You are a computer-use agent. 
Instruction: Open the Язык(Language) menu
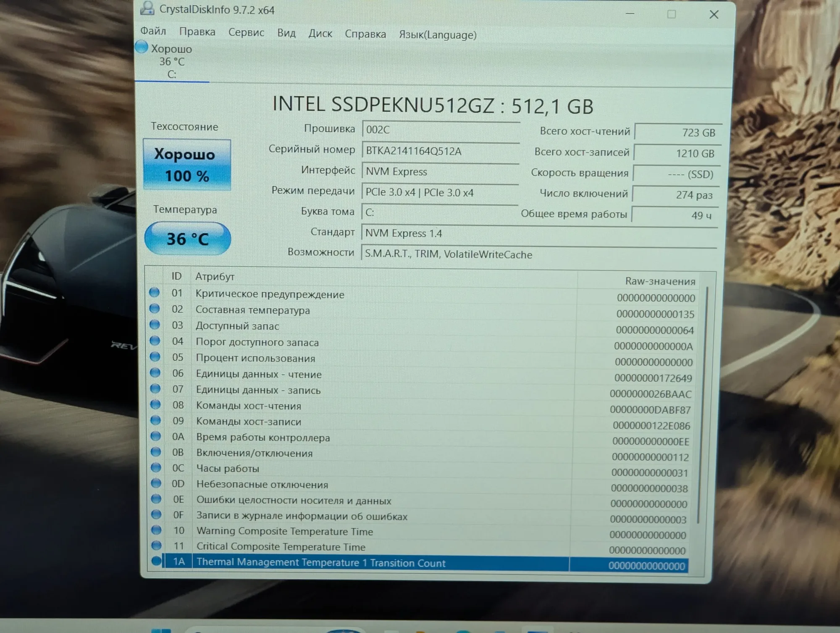click(x=438, y=34)
